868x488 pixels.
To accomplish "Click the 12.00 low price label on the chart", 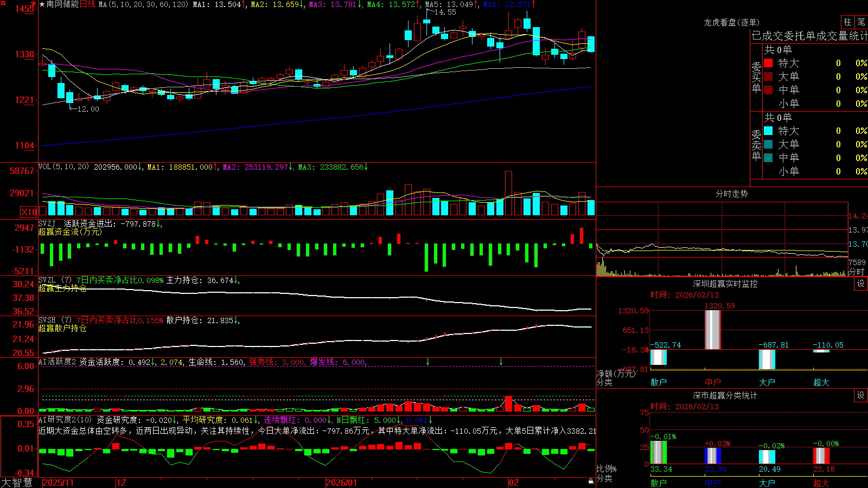I will pos(88,109).
